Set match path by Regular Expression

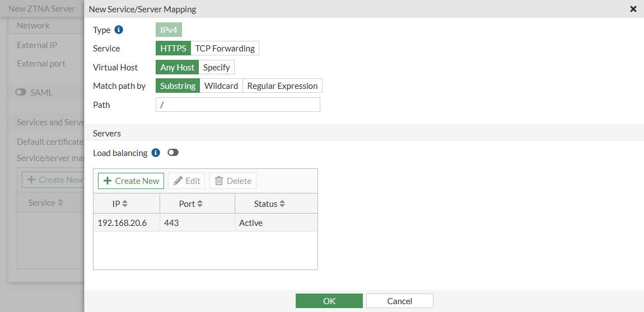tap(282, 86)
